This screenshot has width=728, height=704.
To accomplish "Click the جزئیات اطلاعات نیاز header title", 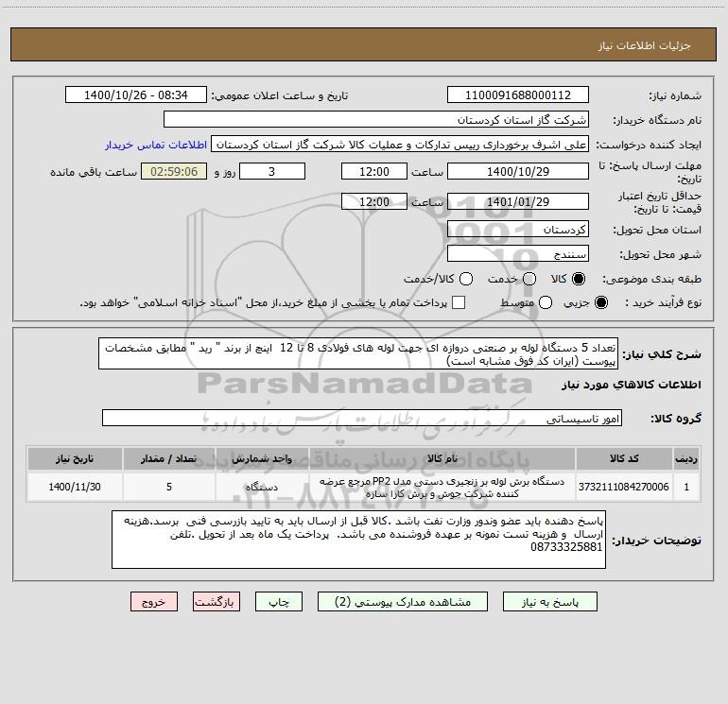I will [x=645, y=45].
